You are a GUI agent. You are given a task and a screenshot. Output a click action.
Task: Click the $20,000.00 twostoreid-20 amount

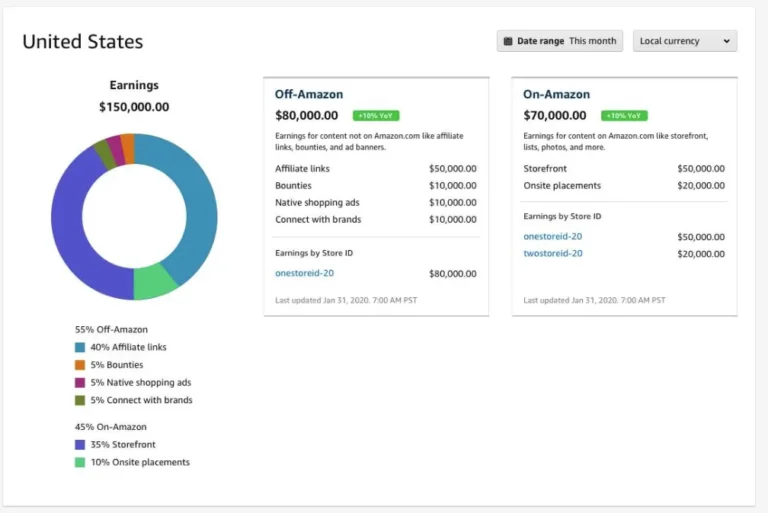[701, 254]
